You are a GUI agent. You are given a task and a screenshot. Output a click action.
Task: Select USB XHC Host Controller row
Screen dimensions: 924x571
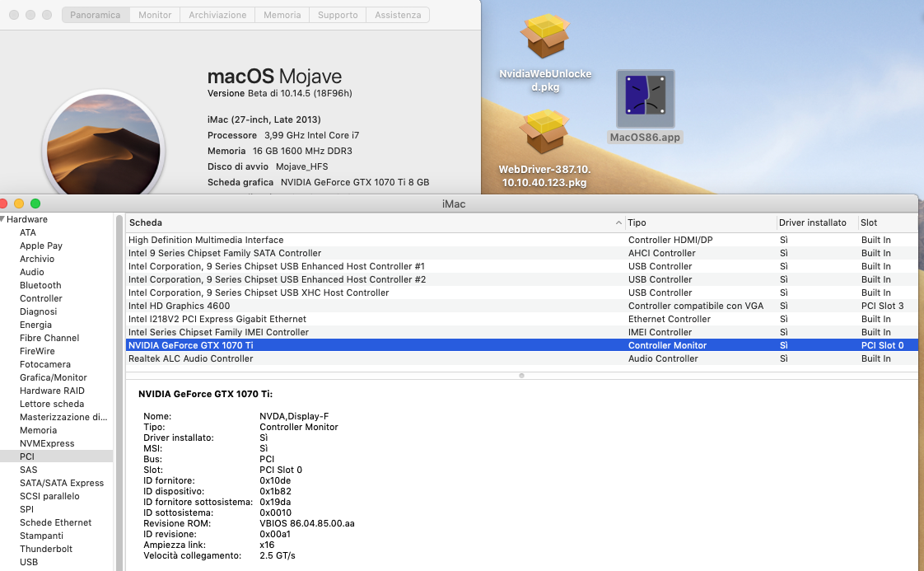click(x=521, y=293)
